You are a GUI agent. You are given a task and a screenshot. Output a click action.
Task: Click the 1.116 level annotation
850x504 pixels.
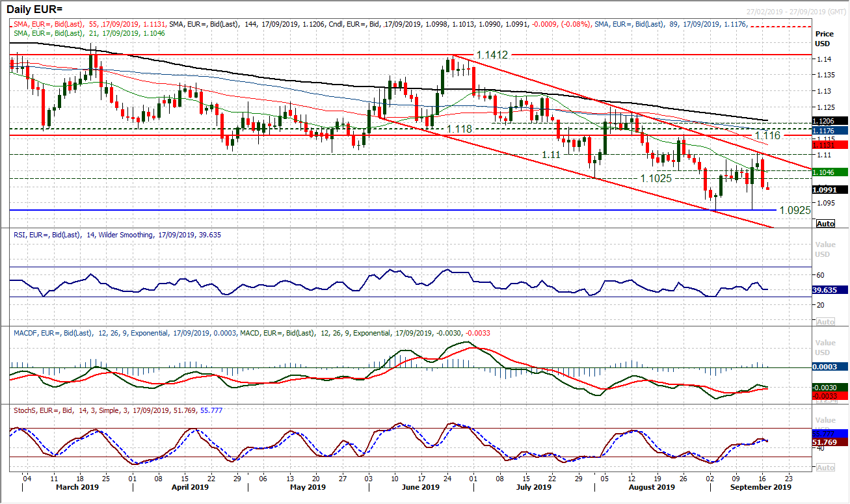[x=767, y=135]
